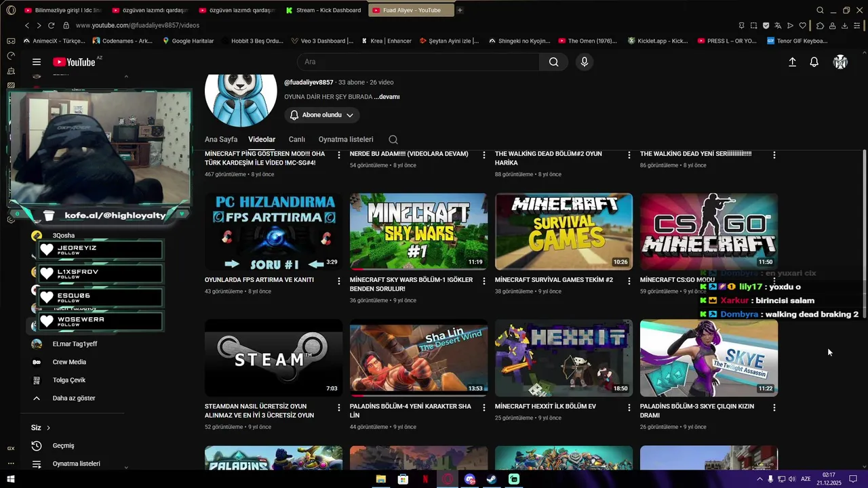Open a new browser tab with plus
Image resolution: width=868 pixels, height=488 pixels.
click(460, 10)
